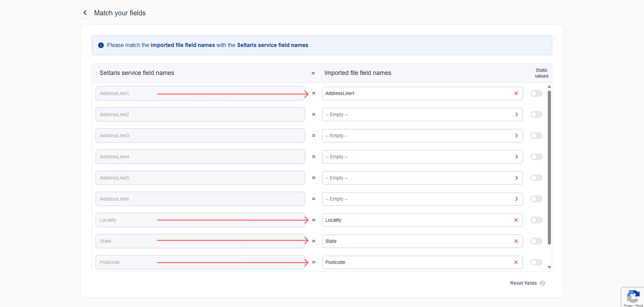Click the Reset fields link
Viewport: 644px width, 307px height.
pos(523,283)
